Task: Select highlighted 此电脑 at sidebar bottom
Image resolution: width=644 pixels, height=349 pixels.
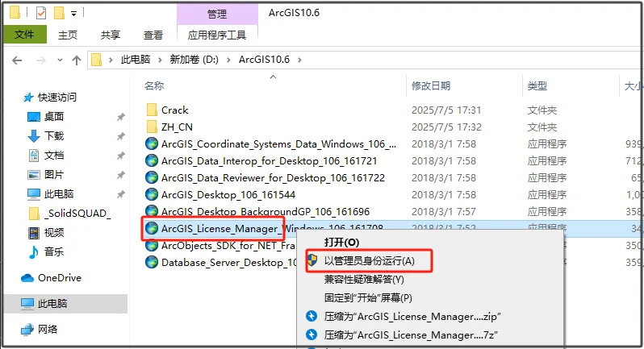Action: (x=65, y=304)
